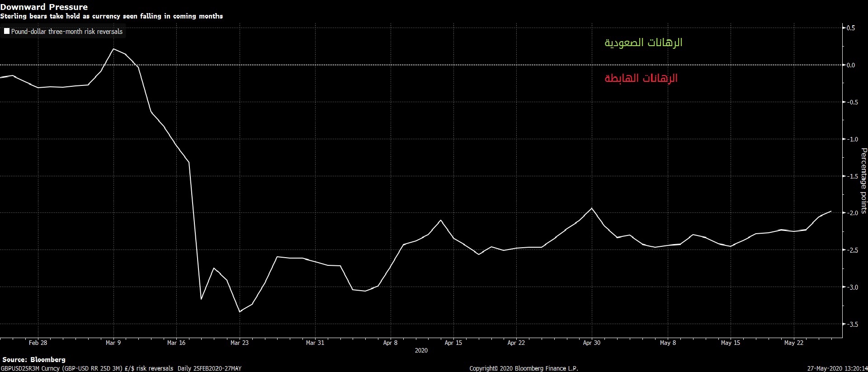
Task: Click the 'May 15' date label
Action: click(x=731, y=343)
